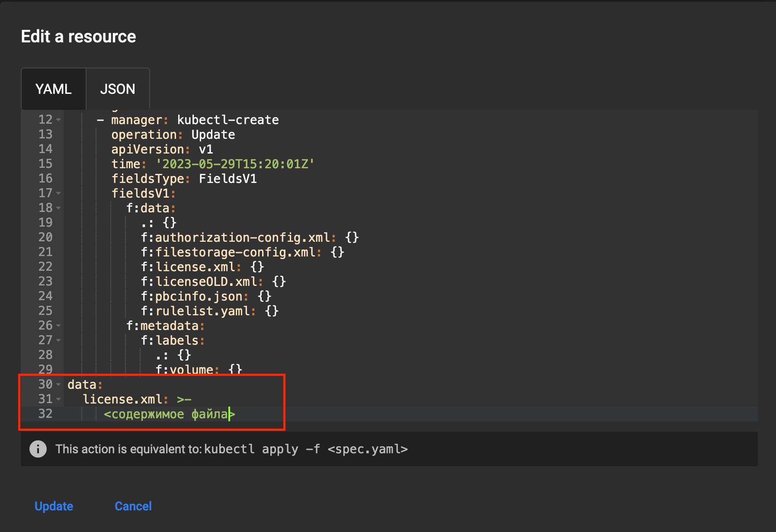Collapse the fold arrow on line 12

(58, 120)
